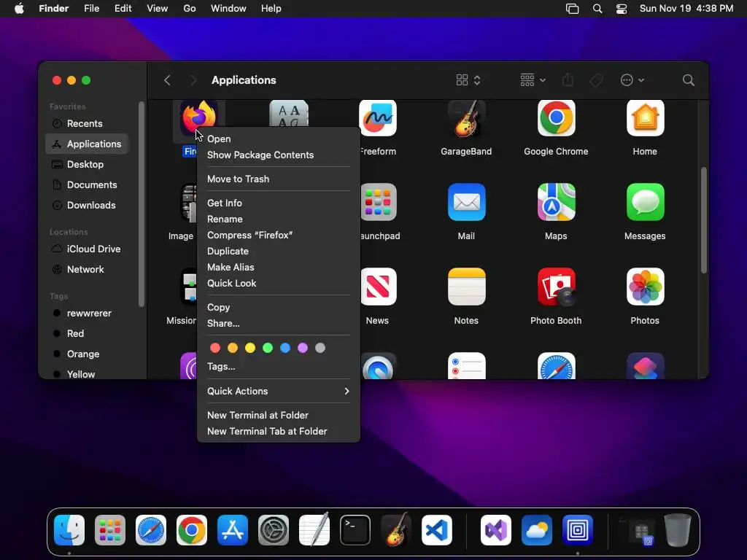This screenshot has height=560, width=747.
Task: Open Desktop in the sidebar
Action: tap(87, 164)
